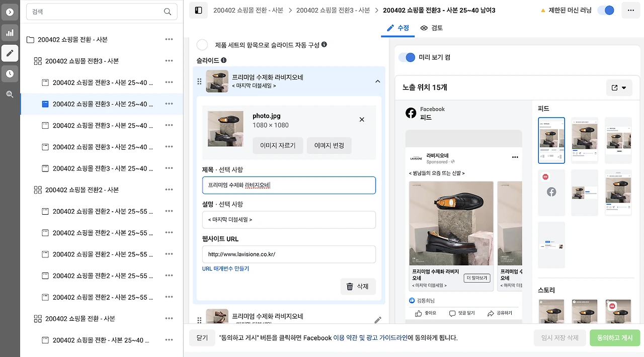Click the drag handle of first slide
The image size is (644, 357).
pyautogui.click(x=199, y=81)
